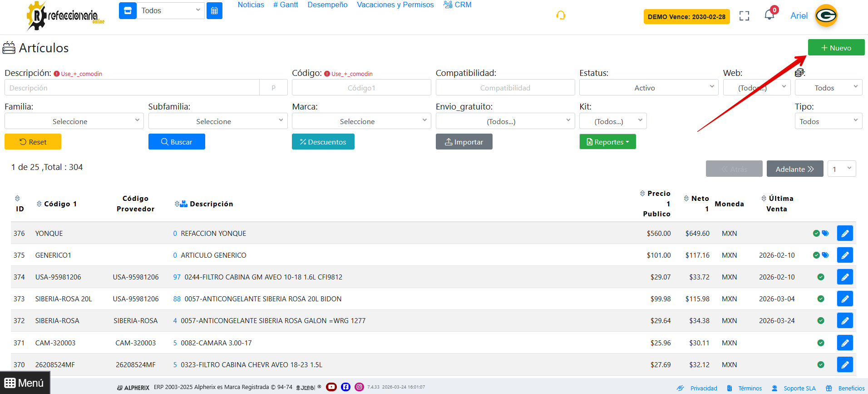This screenshot has width=868, height=394.
Task: Open YouTube icon in the footer
Action: coord(331,387)
